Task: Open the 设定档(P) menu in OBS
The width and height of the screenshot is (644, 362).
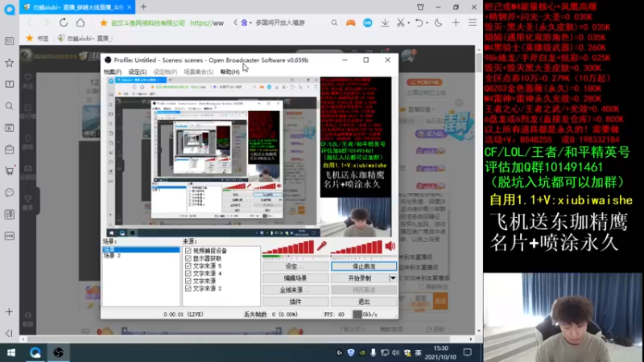Action: point(165,72)
